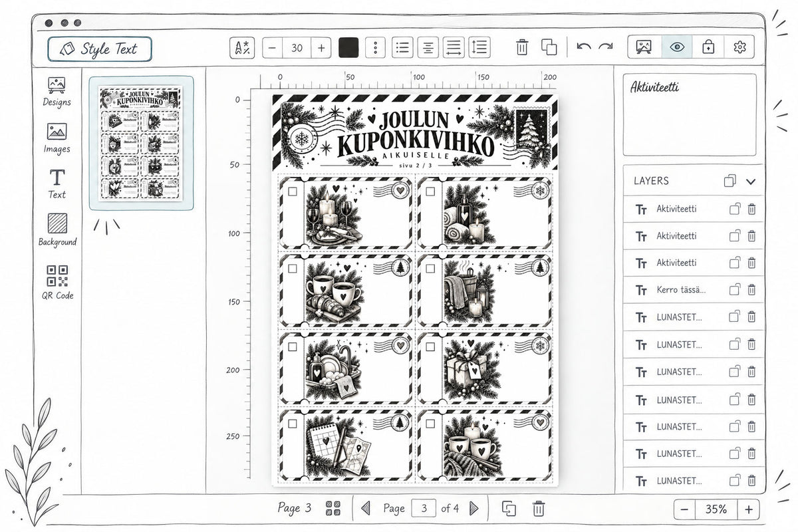Adjust letter spacing setting
The image size is (798, 532).
454,47
